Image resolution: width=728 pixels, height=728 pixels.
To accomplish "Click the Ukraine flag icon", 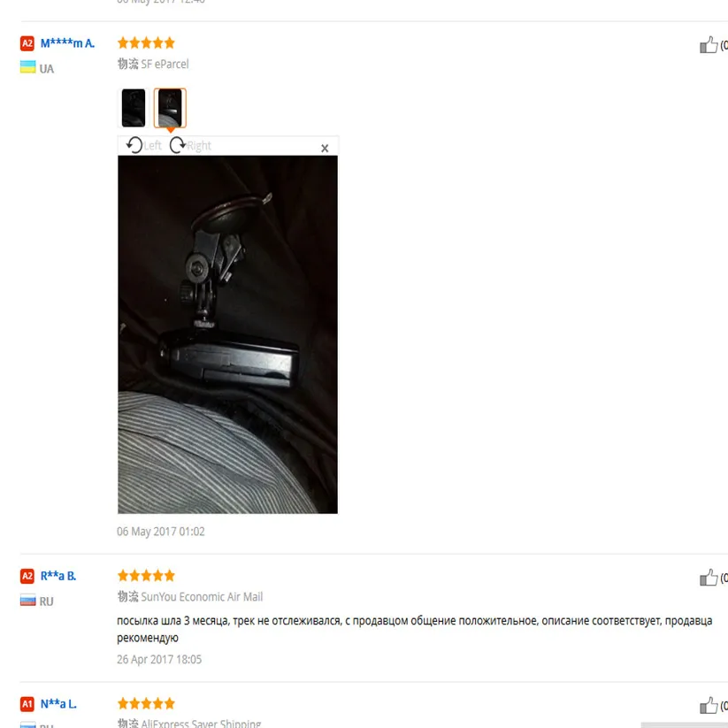I will click(27, 67).
